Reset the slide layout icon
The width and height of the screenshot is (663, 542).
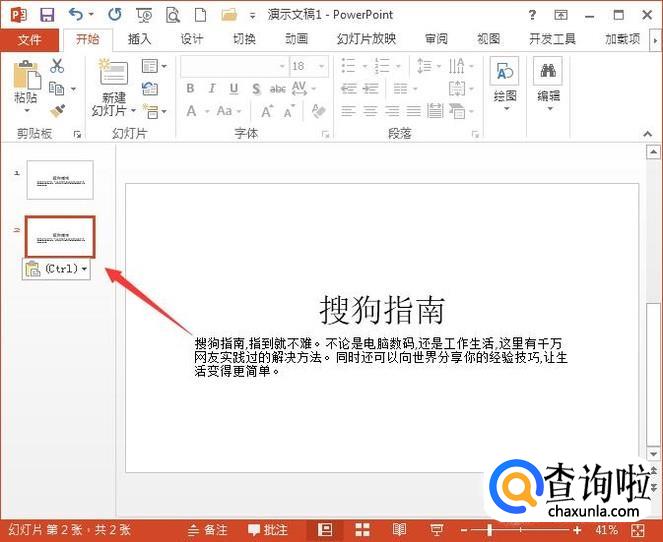pyautogui.click(x=150, y=88)
